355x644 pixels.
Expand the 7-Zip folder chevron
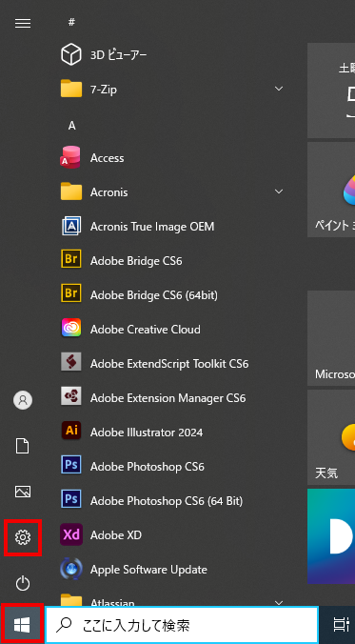279,89
